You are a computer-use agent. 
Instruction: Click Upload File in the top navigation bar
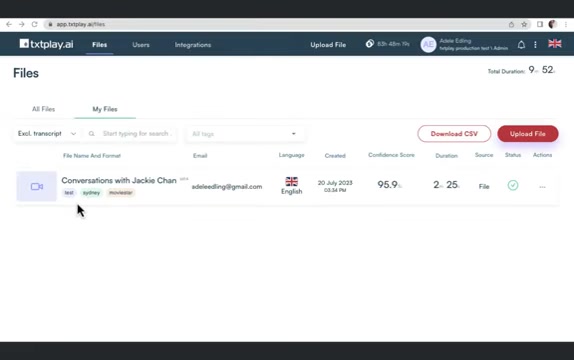pos(328,45)
